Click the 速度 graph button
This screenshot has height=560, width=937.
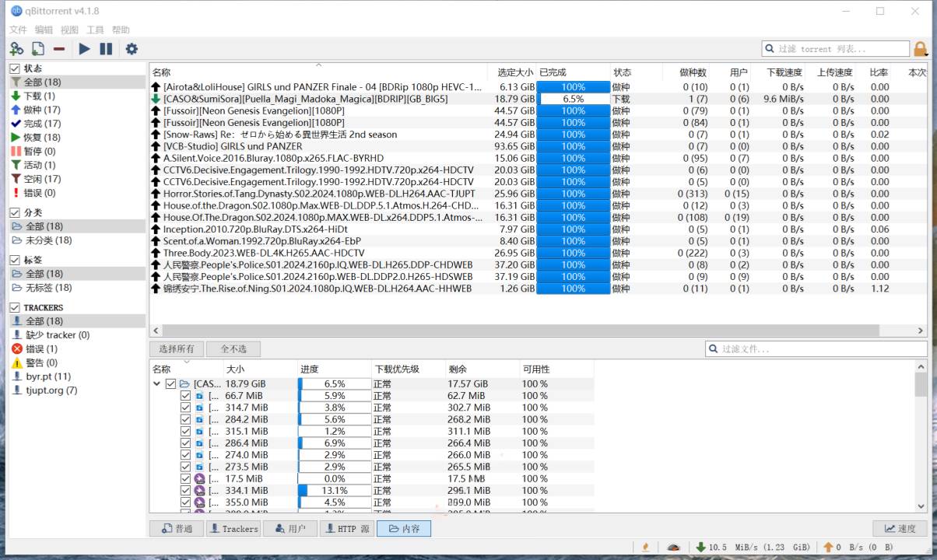click(x=900, y=529)
